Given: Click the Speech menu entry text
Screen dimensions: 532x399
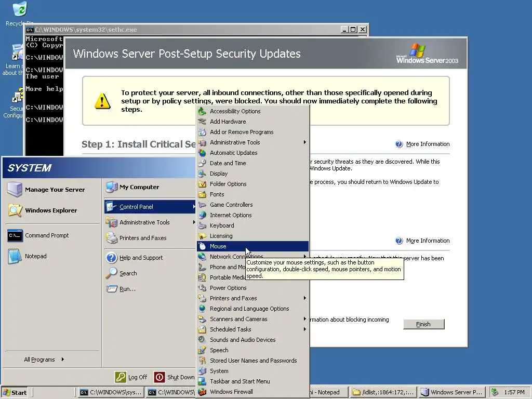Looking at the screenshot, I should pyautogui.click(x=219, y=350).
